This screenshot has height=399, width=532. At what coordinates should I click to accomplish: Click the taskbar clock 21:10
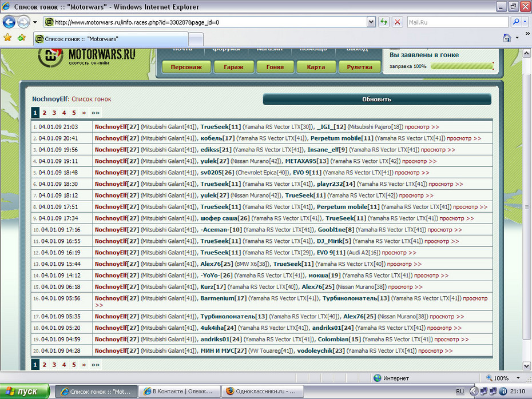coord(518,392)
